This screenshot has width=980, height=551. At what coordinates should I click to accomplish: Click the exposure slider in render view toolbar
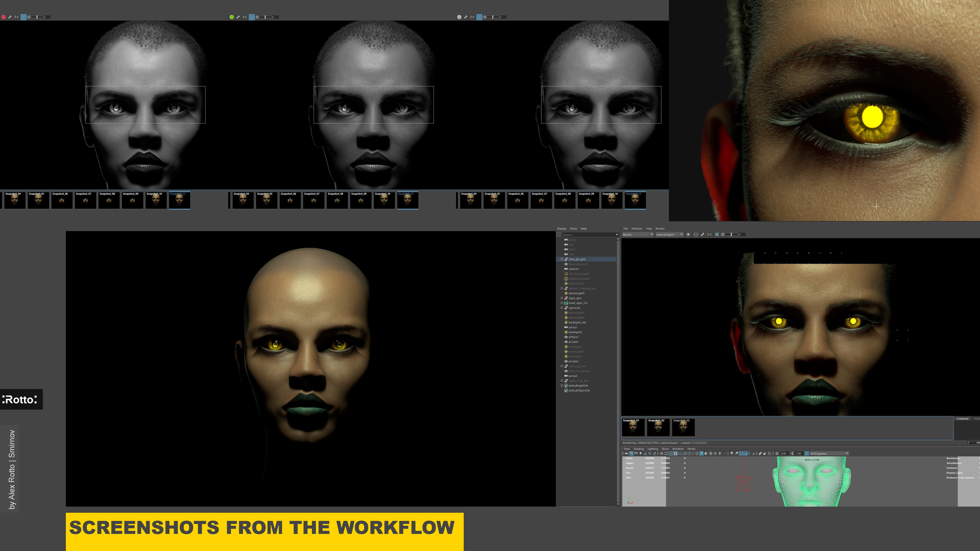(731, 235)
